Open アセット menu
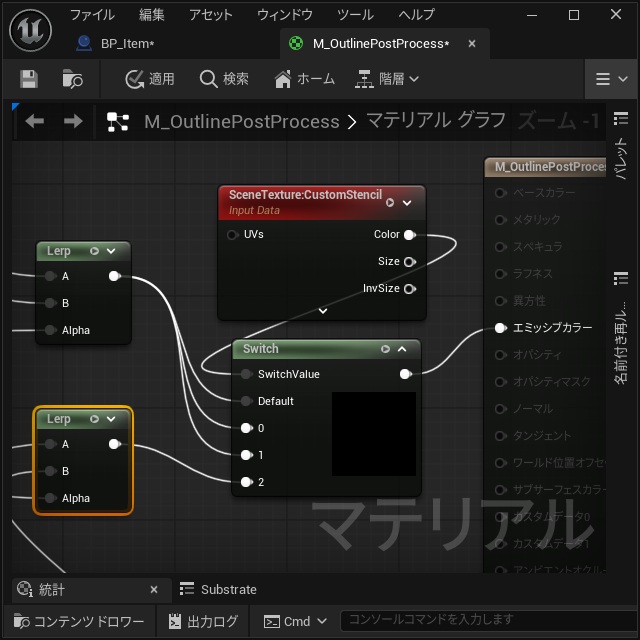The width and height of the screenshot is (640, 640). tap(211, 15)
